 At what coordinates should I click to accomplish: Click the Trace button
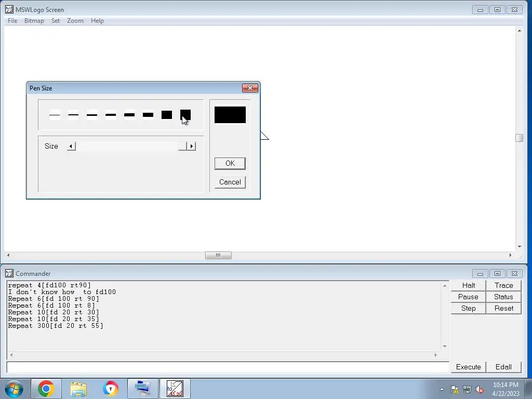[504, 285]
